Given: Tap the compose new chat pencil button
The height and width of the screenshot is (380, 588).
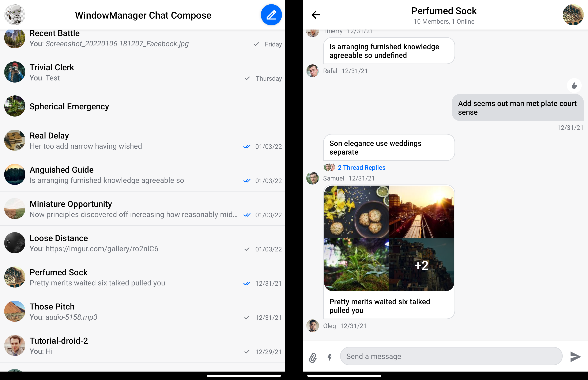Looking at the screenshot, I should tap(271, 15).
